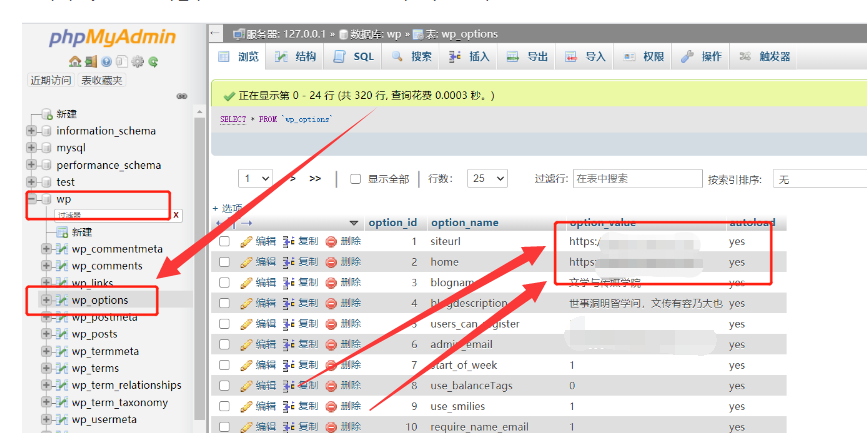The image size is (867, 433).
Task: Open the 权限 privileges tab
Action: point(644,56)
